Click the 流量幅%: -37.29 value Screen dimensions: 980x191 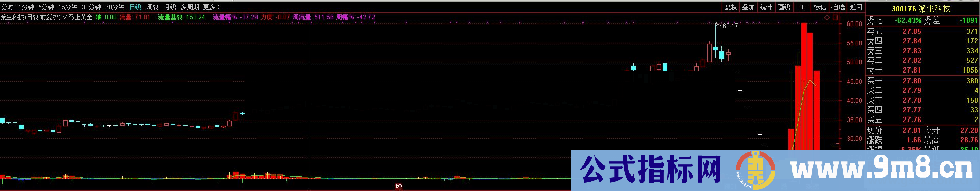235,17
